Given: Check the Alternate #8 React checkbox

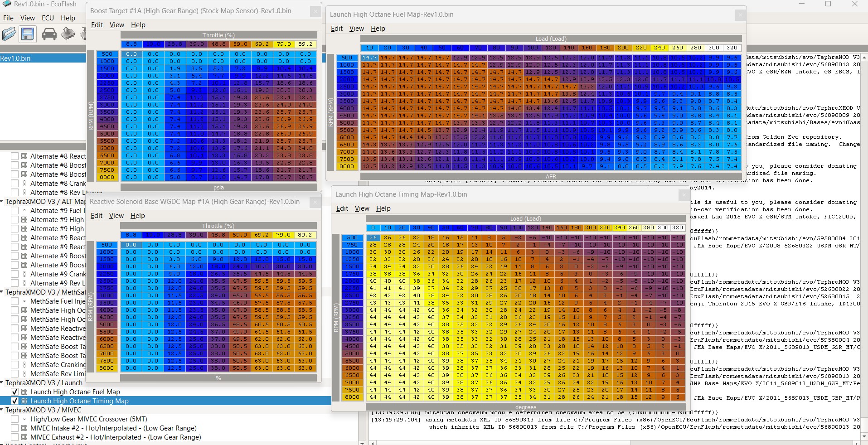Looking at the screenshot, I should coord(15,156).
